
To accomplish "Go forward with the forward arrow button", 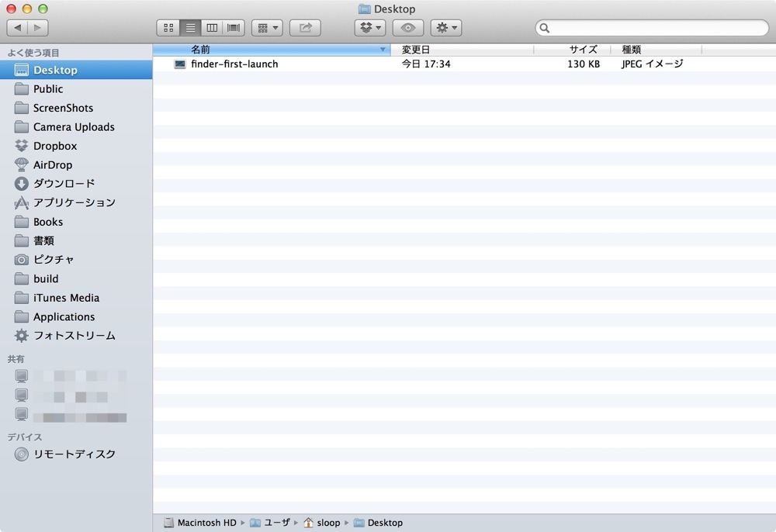I will pyautogui.click(x=38, y=28).
